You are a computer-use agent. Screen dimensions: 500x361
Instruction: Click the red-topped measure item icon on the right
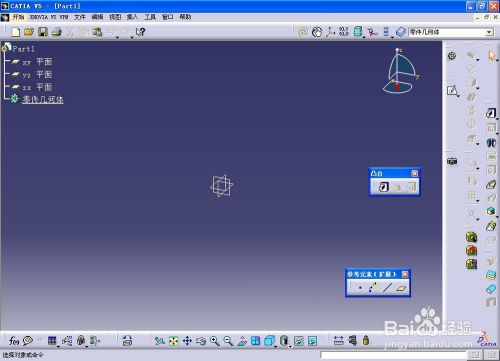(471, 250)
